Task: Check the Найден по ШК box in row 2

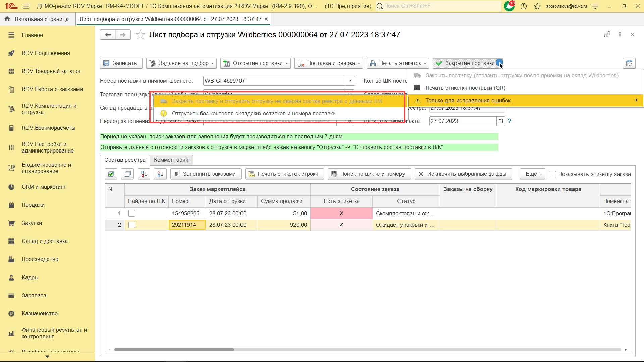Action: tap(132, 225)
